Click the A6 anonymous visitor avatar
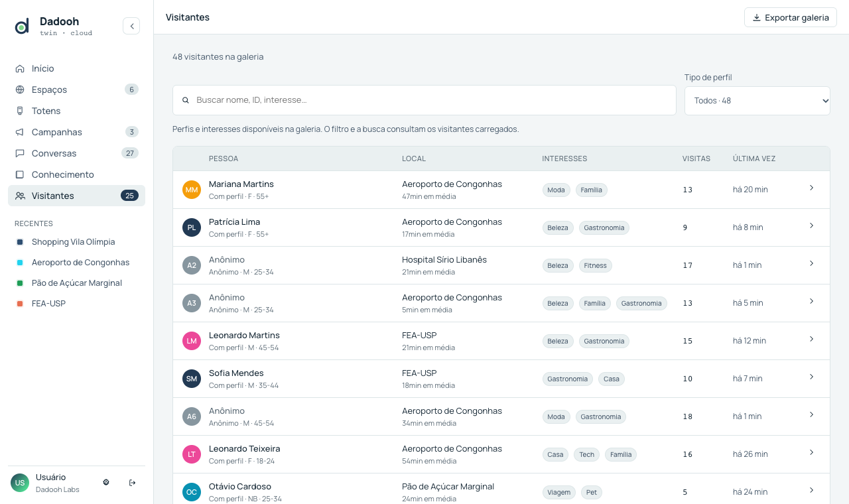Image resolution: width=849 pixels, height=504 pixels. 192,416
